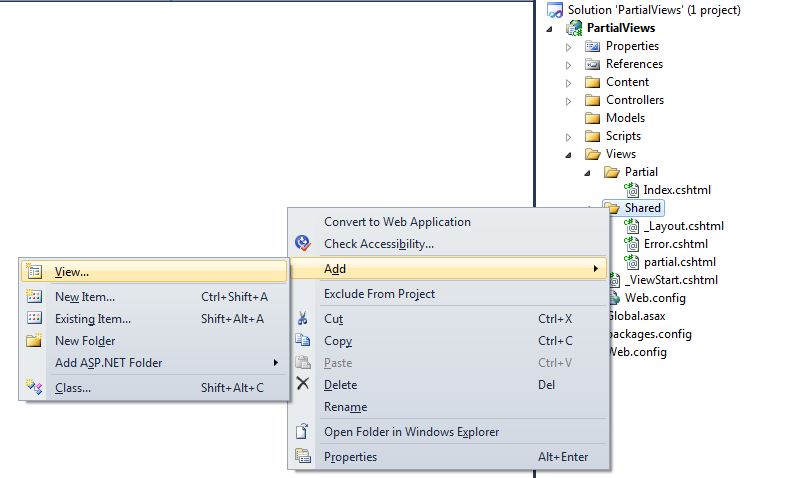794x478 pixels.
Task: Choose Copy from the context menu
Action: click(x=449, y=341)
